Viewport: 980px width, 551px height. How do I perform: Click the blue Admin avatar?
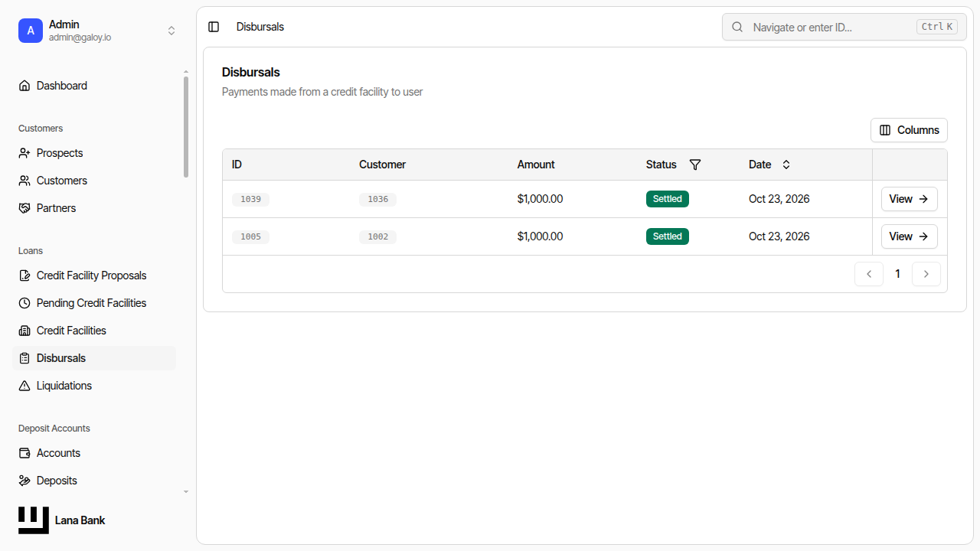(x=31, y=31)
